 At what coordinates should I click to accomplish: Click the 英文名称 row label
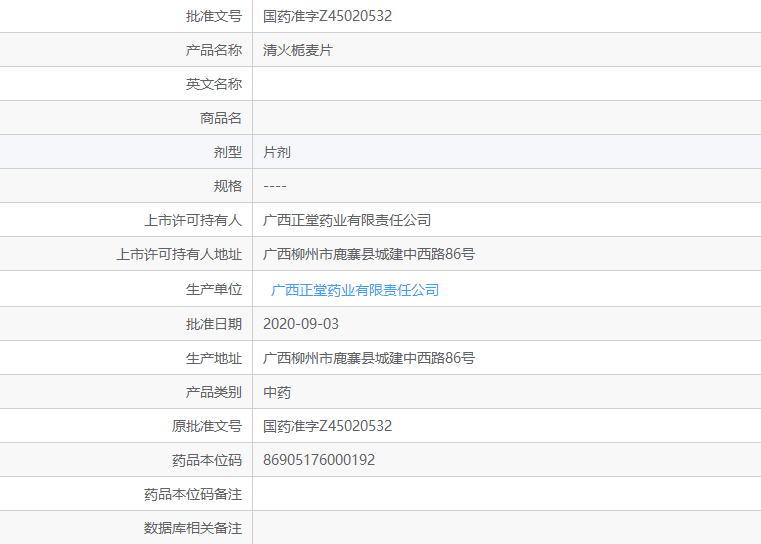tap(214, 84)
